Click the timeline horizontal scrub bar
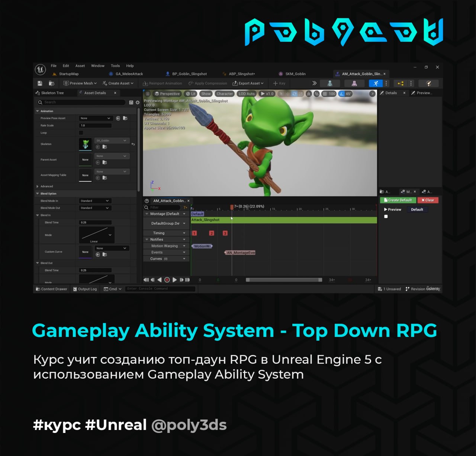 coord(284,280)
